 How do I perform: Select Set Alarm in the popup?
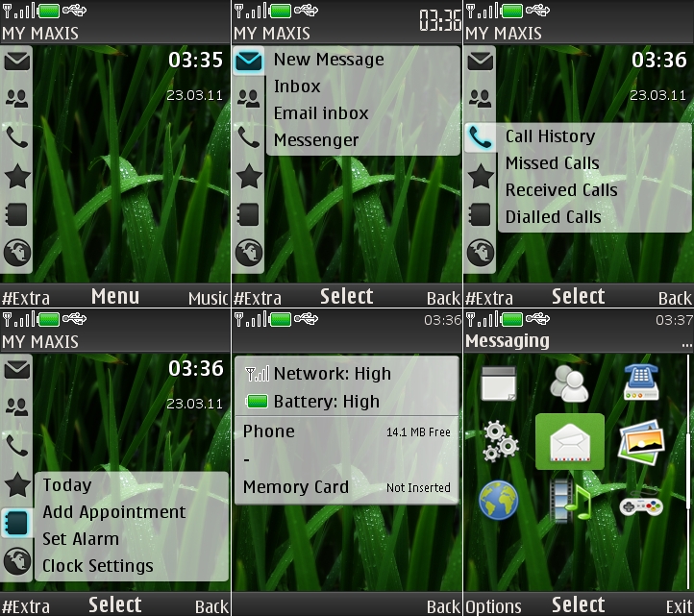click(81, 539)
